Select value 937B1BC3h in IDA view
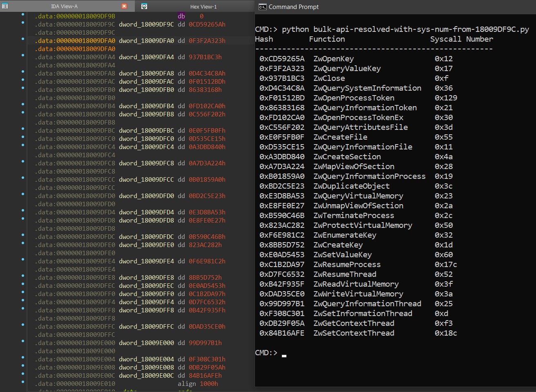 tap(205, 57)
